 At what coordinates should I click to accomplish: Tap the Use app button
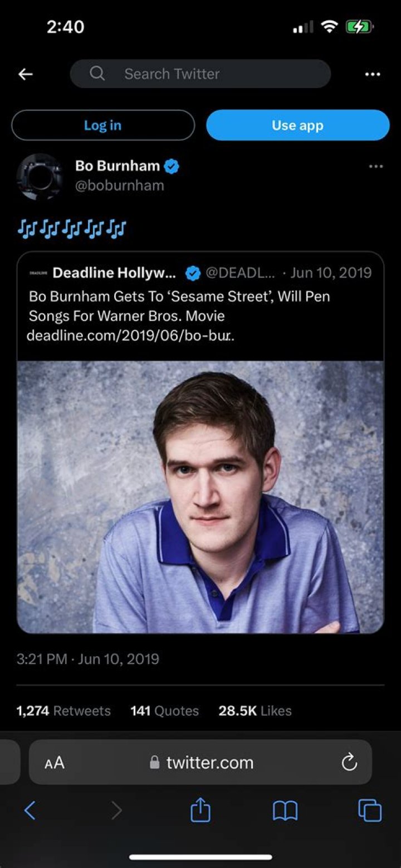[x=297, y=125]
